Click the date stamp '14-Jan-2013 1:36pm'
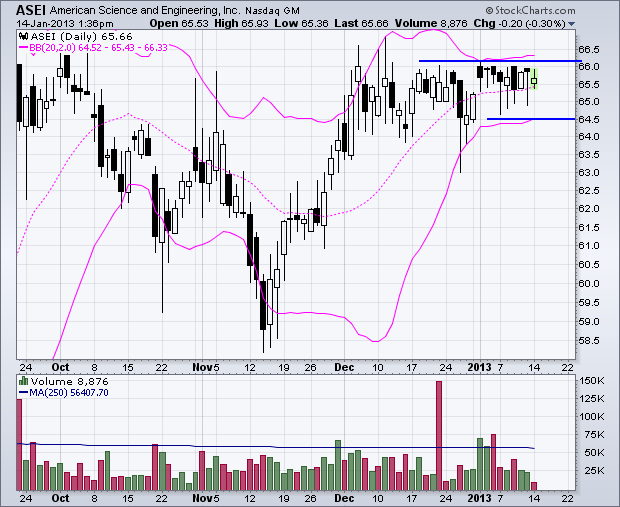 coord(65,24)
